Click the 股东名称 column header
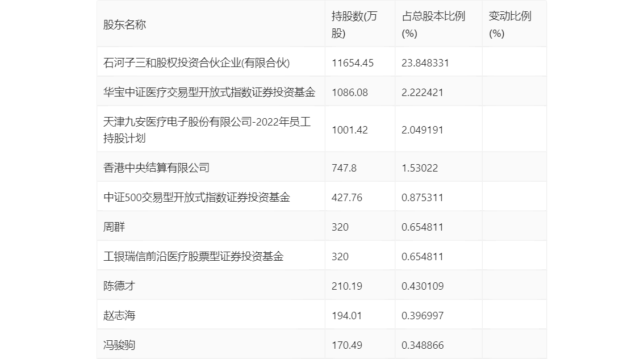The image size is (644, 359). [x=124, y=24]
